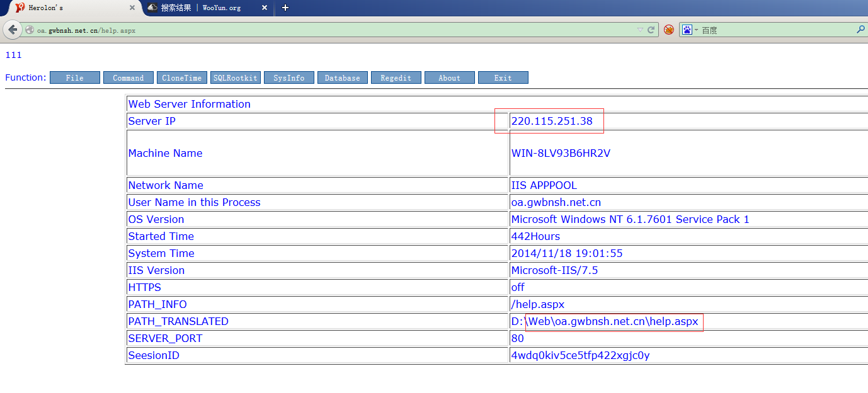
Task: Click the PATH_TRANSLATED label
Action: tap(178, 321)
